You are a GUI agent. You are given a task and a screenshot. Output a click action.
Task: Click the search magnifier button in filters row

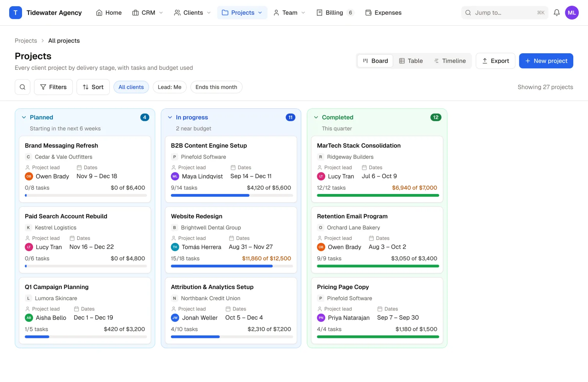pos(22,87)
